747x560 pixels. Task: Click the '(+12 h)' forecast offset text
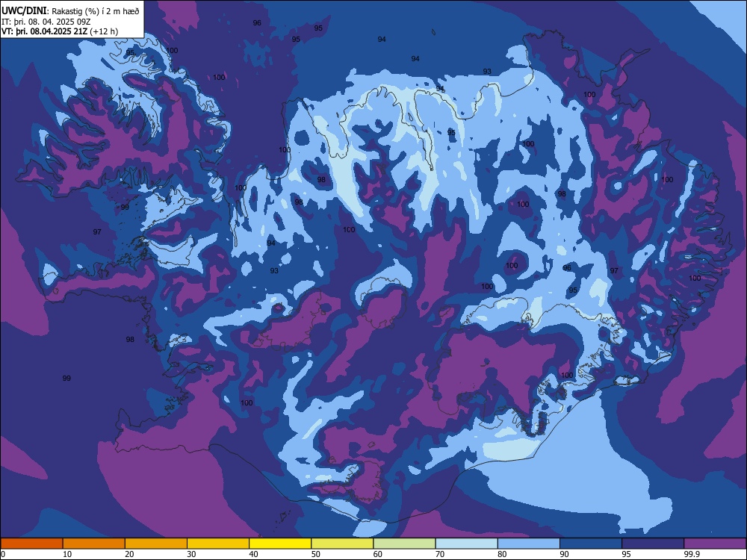click(x=104, y=31)
